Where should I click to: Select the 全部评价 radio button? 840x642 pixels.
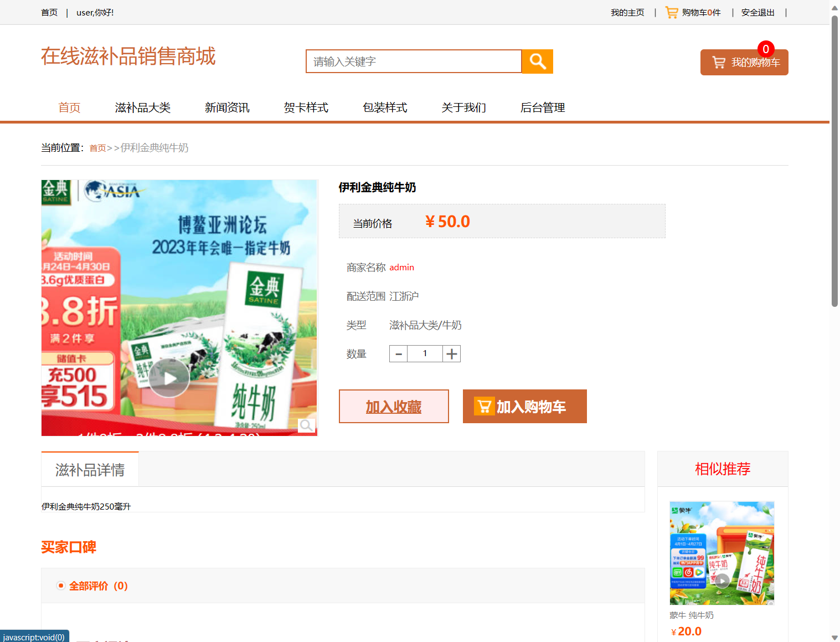point(60,585)
